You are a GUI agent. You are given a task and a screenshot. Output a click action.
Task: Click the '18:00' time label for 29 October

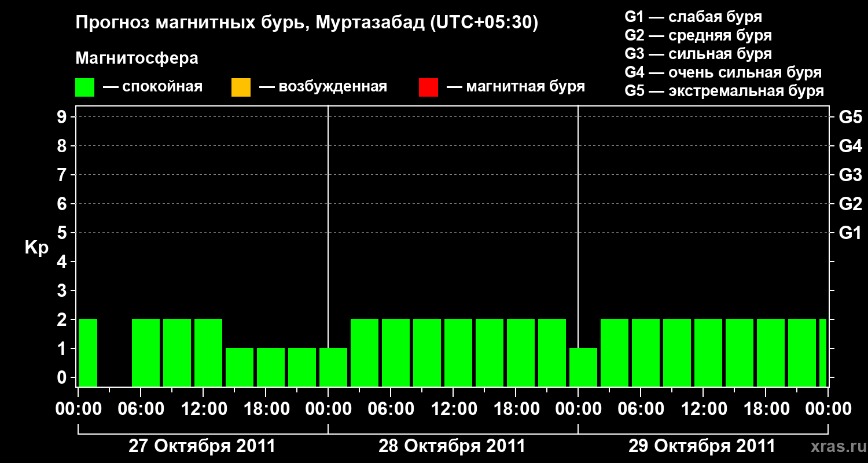click(x=766, y=409)
